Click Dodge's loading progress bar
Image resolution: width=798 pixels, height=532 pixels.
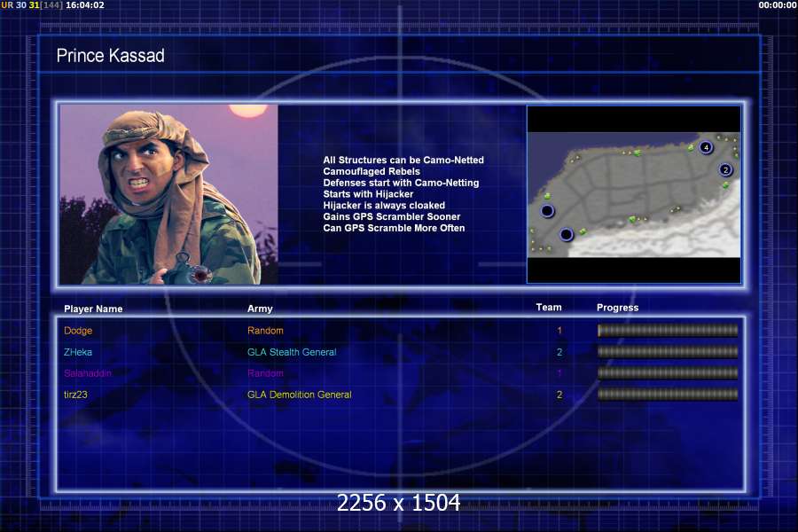point(668,331)
